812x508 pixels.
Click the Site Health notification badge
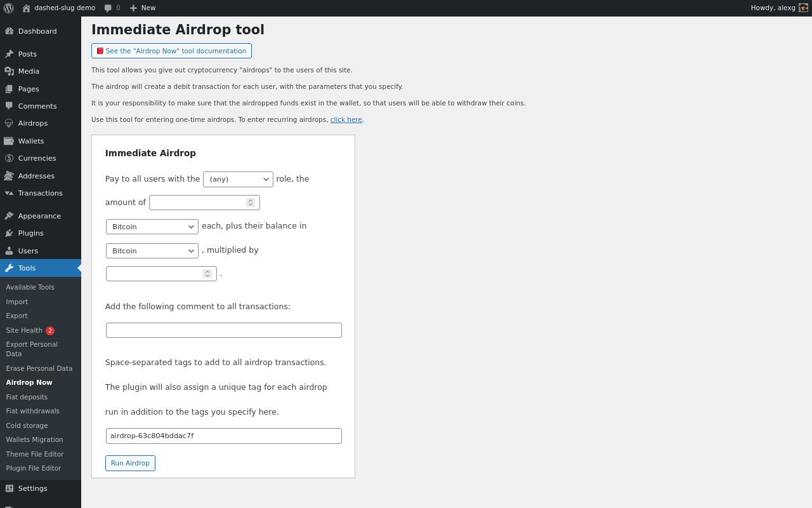[50, 331]
